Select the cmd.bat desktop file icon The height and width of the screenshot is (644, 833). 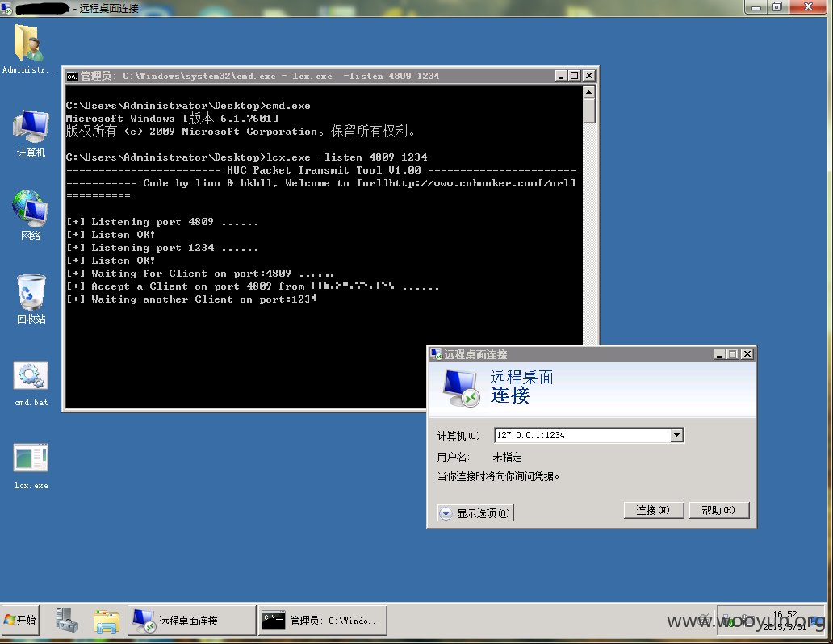(x=31, y=383)
